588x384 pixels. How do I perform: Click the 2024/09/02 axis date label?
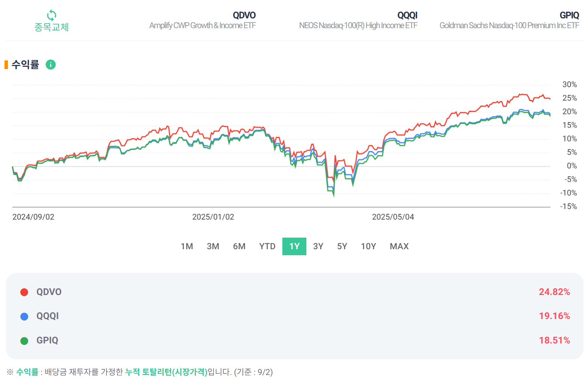(33, 217)
